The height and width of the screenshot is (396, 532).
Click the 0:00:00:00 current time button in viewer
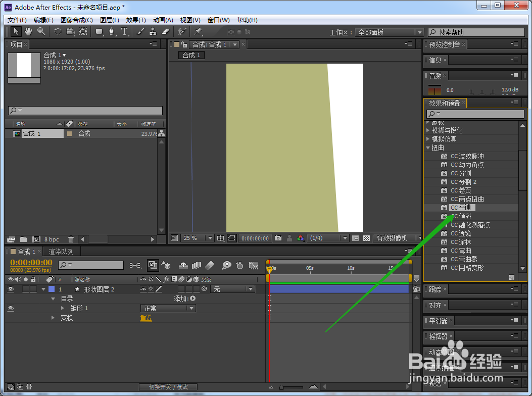(x=255, y=238)
